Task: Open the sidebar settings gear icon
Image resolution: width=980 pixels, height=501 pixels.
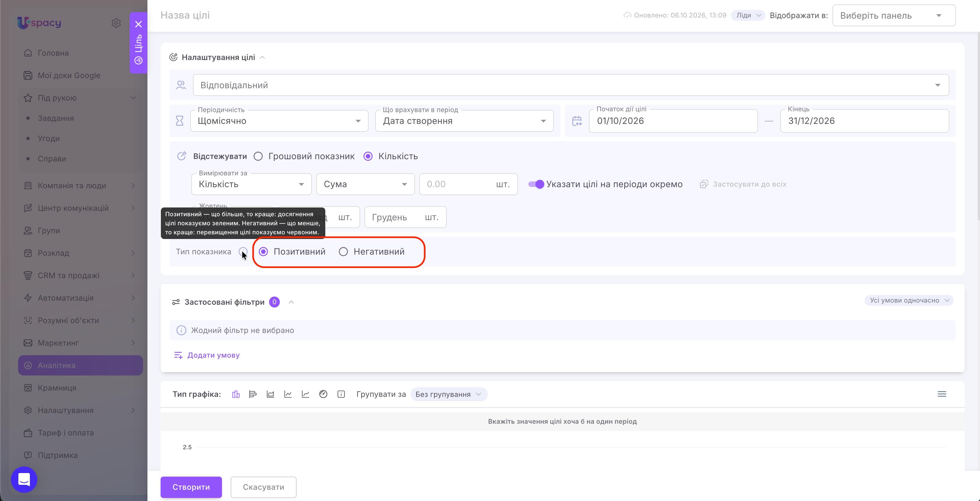Action: (116, 23)
